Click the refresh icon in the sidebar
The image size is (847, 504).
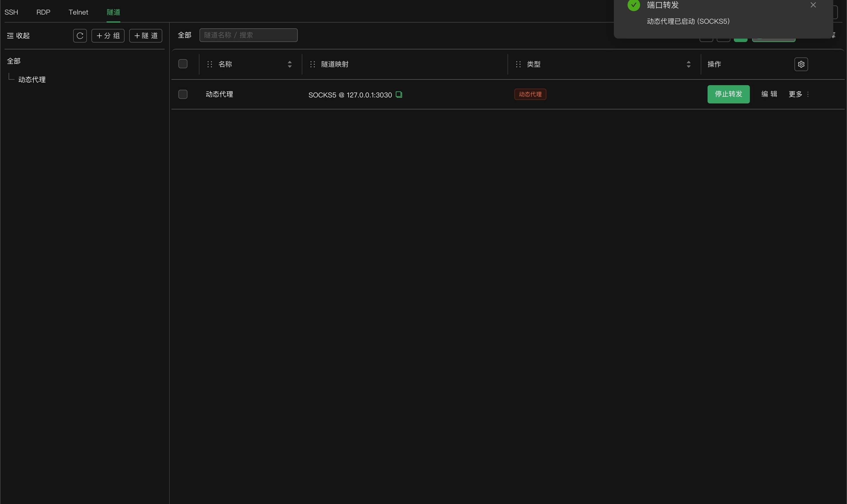(x=80, y=36)
